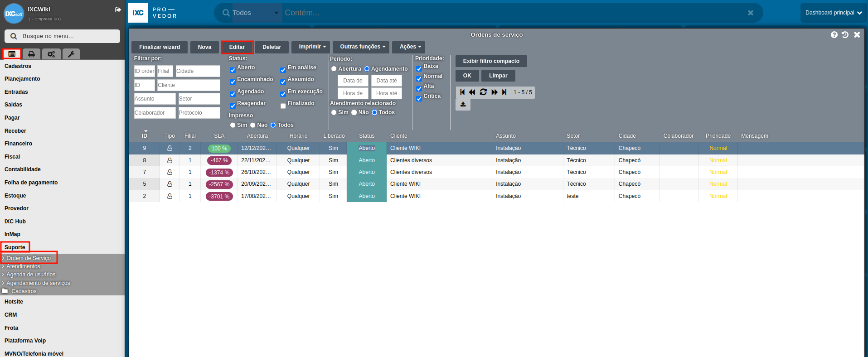Open the Cadastros menu
The height and width of the screenshot is (357, 868).
(18, 66)
